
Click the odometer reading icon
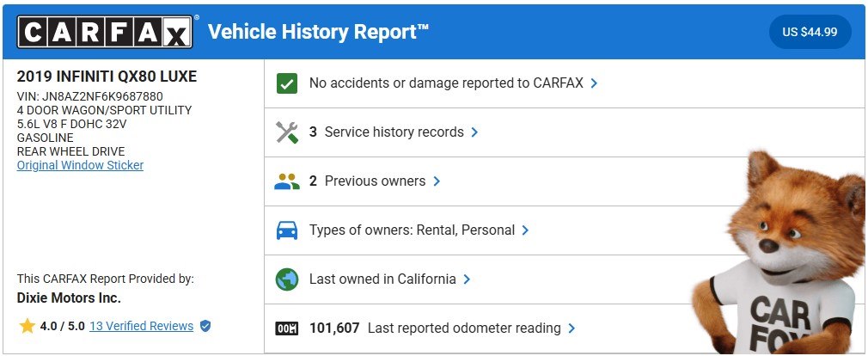287,328
